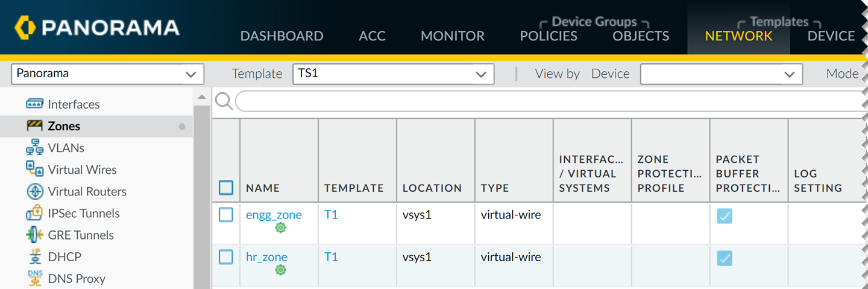Open the hr_zone zone link

[x=266, y=257]
